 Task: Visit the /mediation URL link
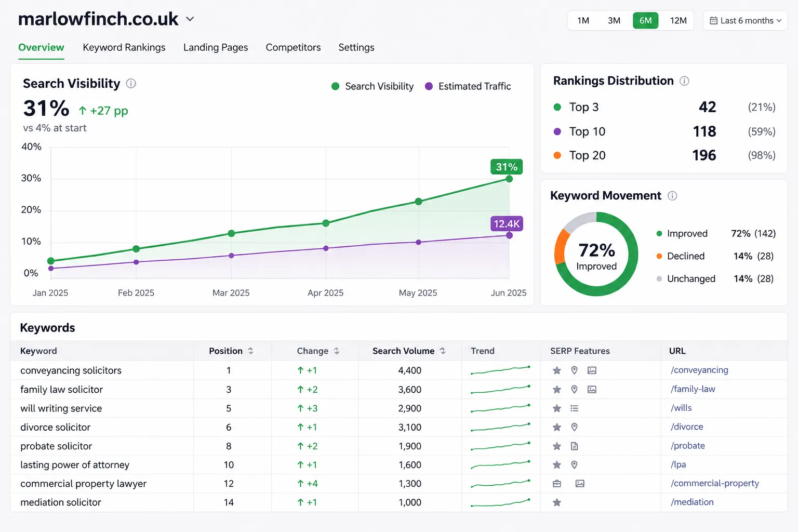[x=692, y=502]
